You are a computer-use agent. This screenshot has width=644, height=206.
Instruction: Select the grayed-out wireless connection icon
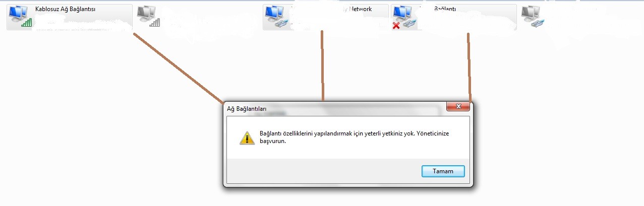click(x=149, y=17)
